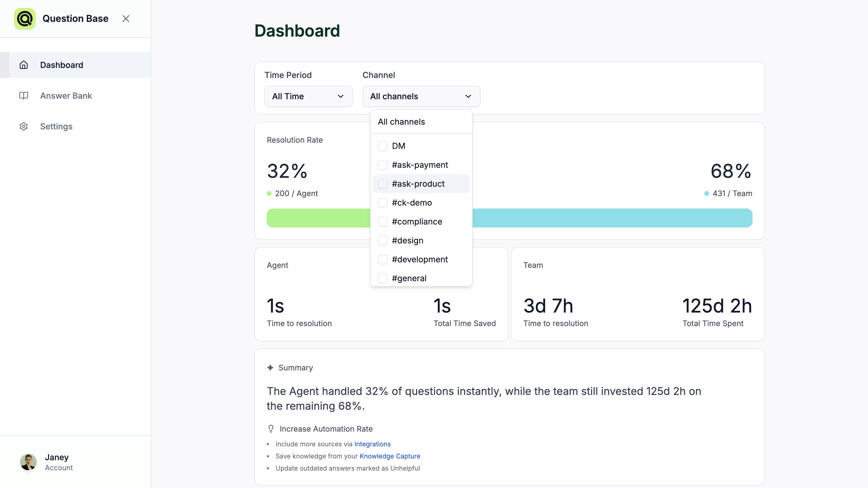Click the Knowledge Capture link
This screenshot has height=488, width=868.
(390, 456)
